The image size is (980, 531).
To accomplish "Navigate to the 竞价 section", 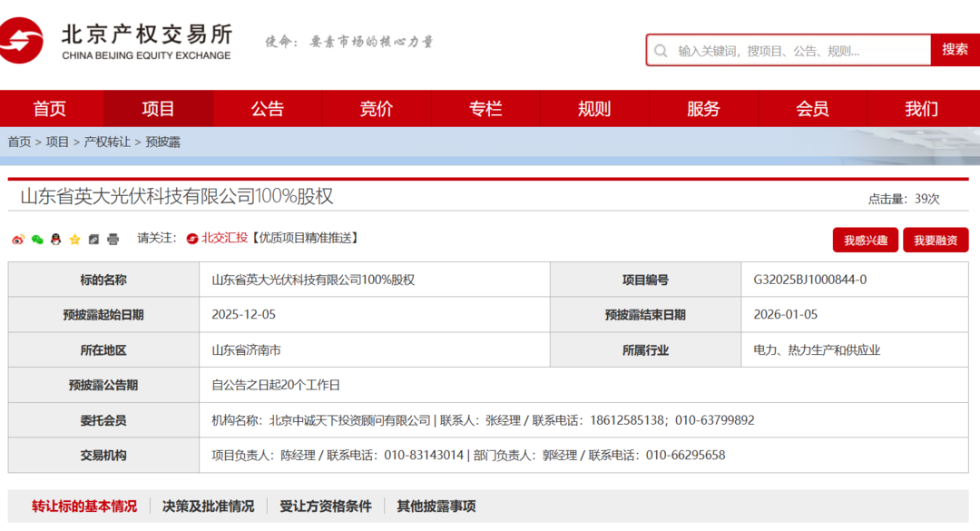I will [376, 108].
